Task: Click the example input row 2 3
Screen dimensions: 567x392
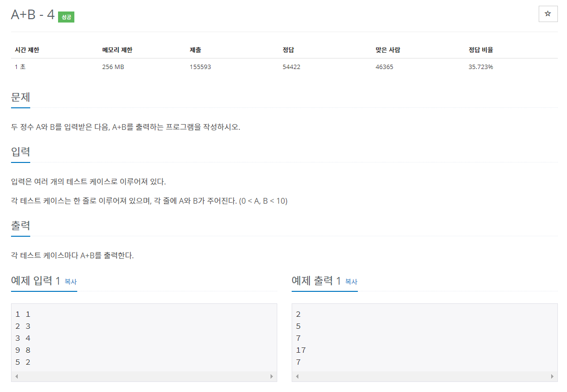Action: [x=23, y=326]
